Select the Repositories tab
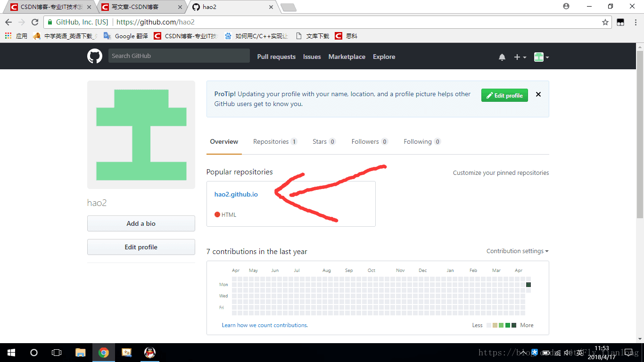 pyautogui.click(x=275, y=141)
